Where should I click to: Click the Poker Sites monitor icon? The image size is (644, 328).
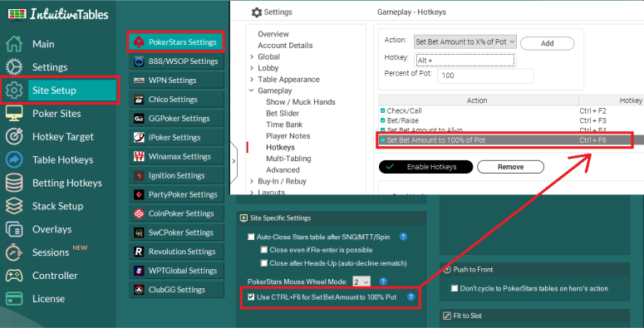[x=14, y=113]
